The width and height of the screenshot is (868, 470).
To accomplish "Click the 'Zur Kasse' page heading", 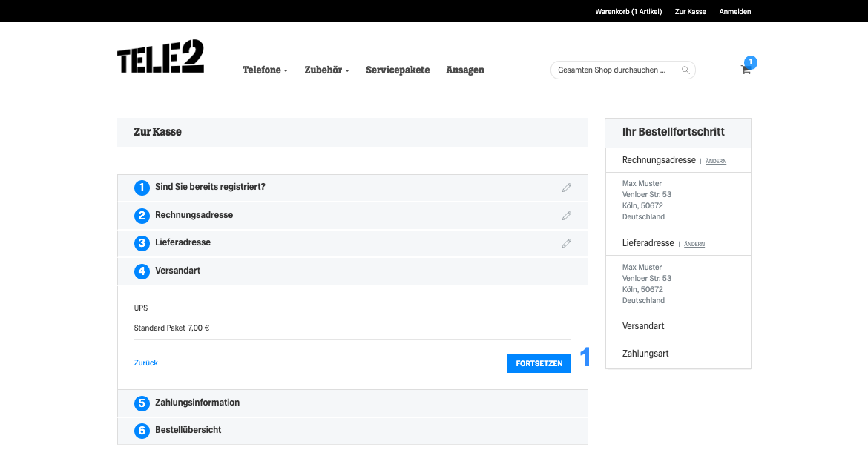I will [x=158, y=132].
